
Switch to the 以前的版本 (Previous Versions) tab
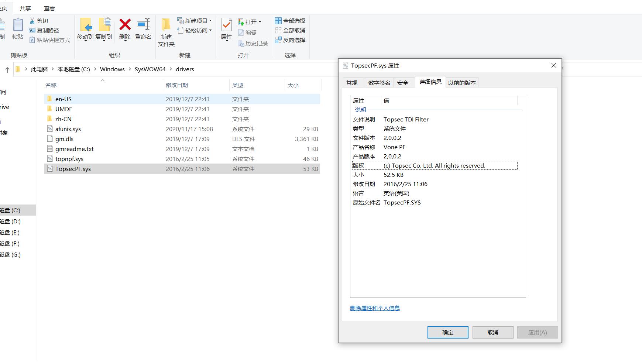pyautogui.click(x=462, y=83)
